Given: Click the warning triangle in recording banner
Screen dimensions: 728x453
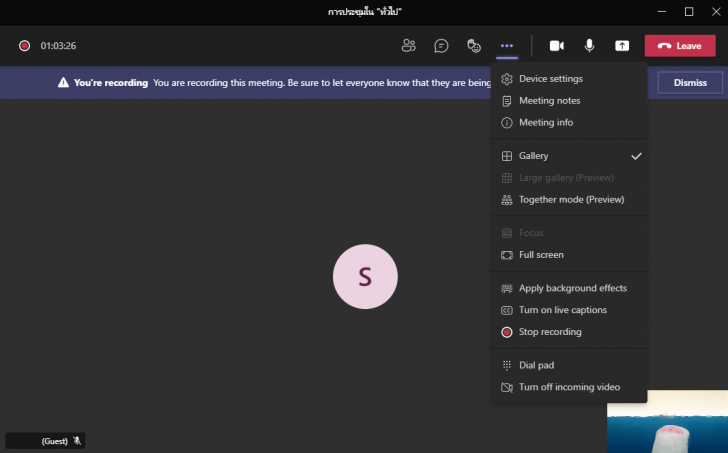Looking at the screenshot, I should [63, 83].
